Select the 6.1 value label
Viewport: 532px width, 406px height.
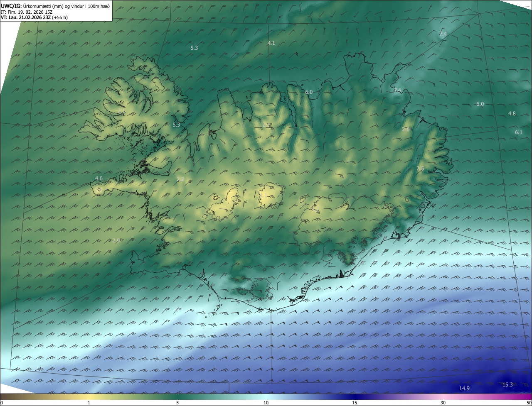[x=519, y=132]
